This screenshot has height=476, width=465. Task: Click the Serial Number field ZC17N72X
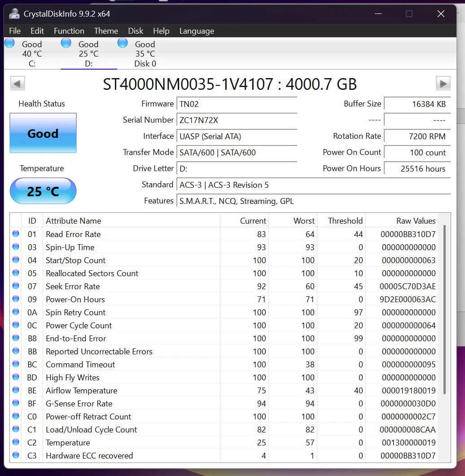point(237,120)
